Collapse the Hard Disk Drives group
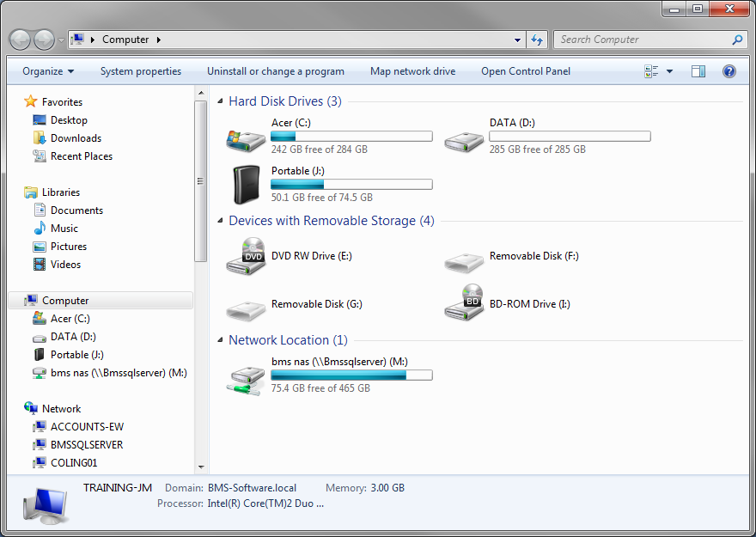Image resolution: width=756 pixels, height=537 pixels. (220, 101)
